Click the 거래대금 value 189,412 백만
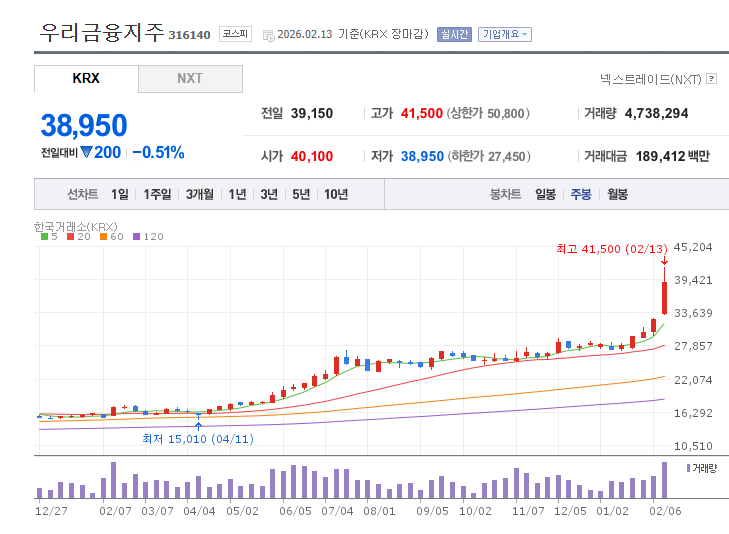Screen dimensions: 729x534 coord(673,156)
